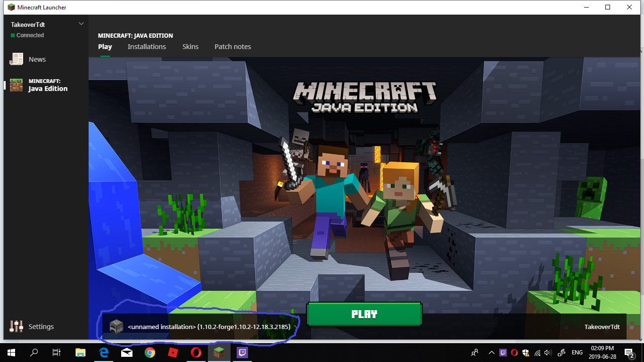
Task: Open Roblox from the taskbar
Action: pos(173,353)
